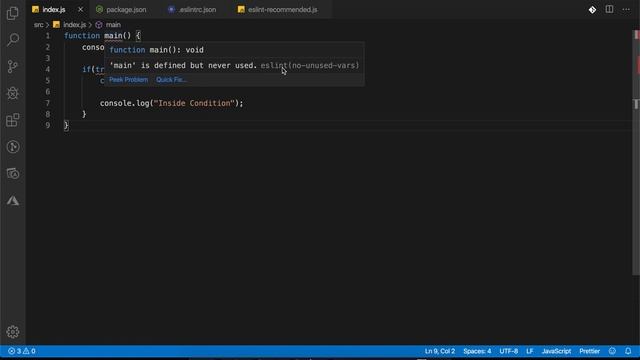This screenshot has height=360, width=640.
Task: Open the Manage gear menu
Action: (x=13, y=332)
